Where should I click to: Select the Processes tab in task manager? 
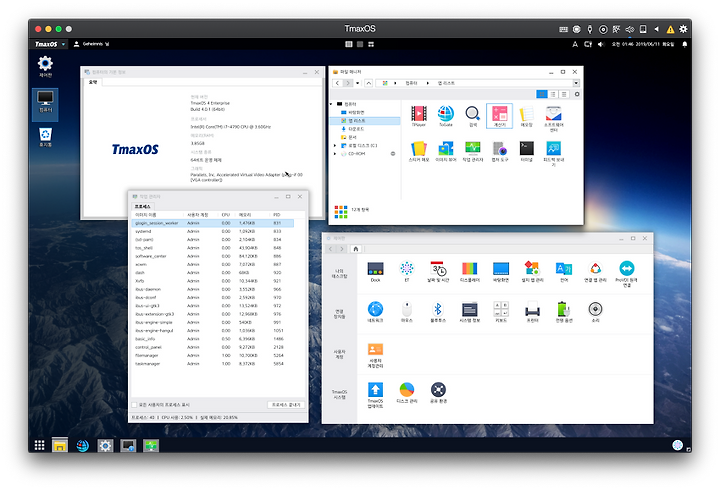pos(143,207)
